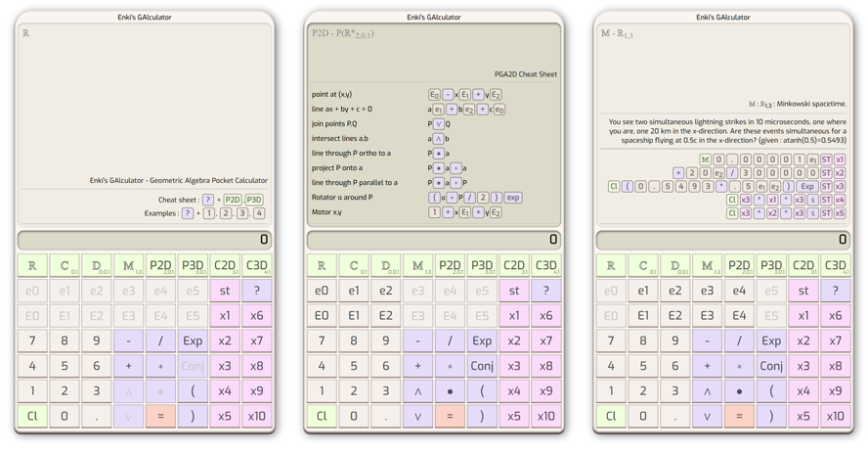Choose the C3D algebra in right calculator
The height and width of the screenshot is (453, 868).
[x=836, y=265]
